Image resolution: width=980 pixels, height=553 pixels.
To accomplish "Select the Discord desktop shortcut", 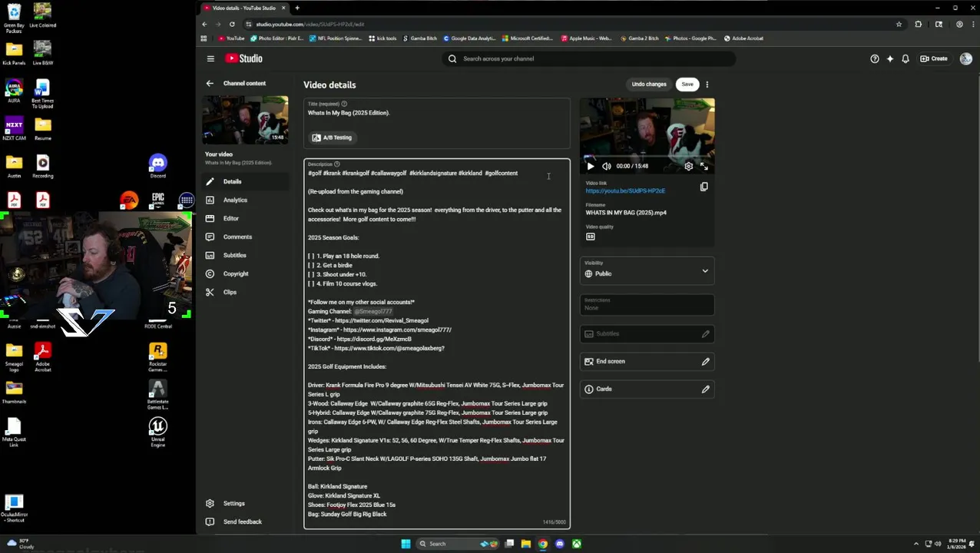I will point(157,166).
